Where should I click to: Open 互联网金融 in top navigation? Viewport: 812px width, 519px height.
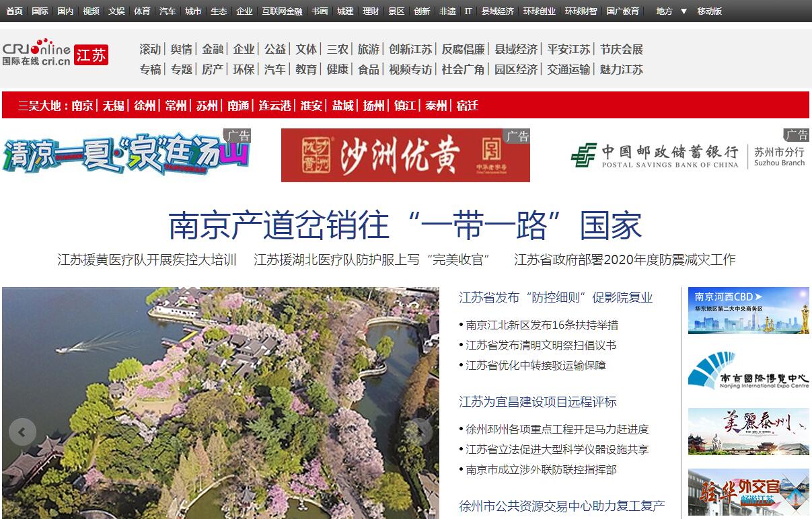point(282,11)
